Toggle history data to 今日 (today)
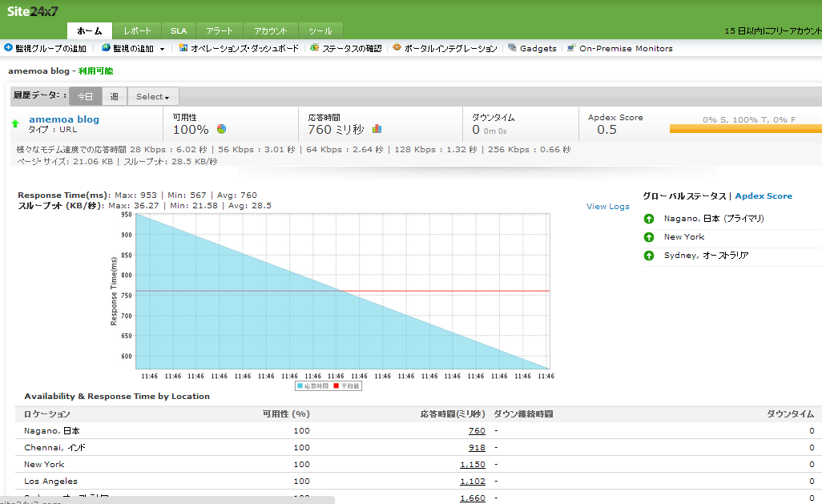 [85, 97]
